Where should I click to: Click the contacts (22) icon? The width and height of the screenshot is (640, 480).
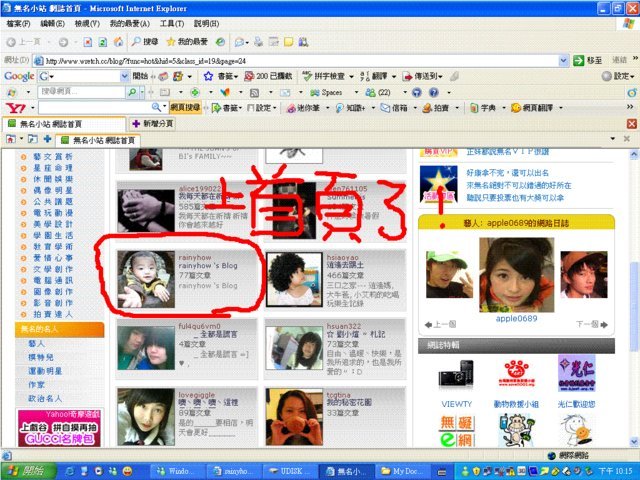(378, 93)
